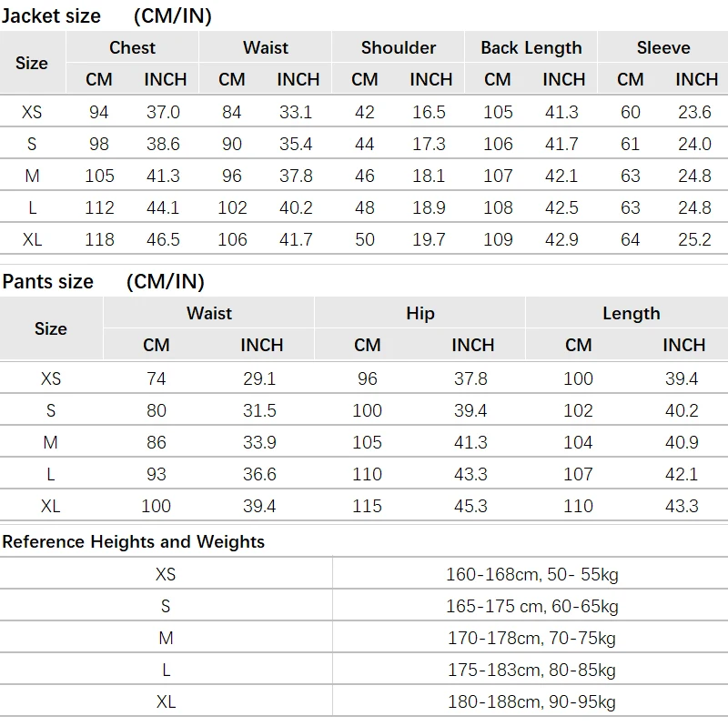Click the pants Length column header

coord(632,313)
